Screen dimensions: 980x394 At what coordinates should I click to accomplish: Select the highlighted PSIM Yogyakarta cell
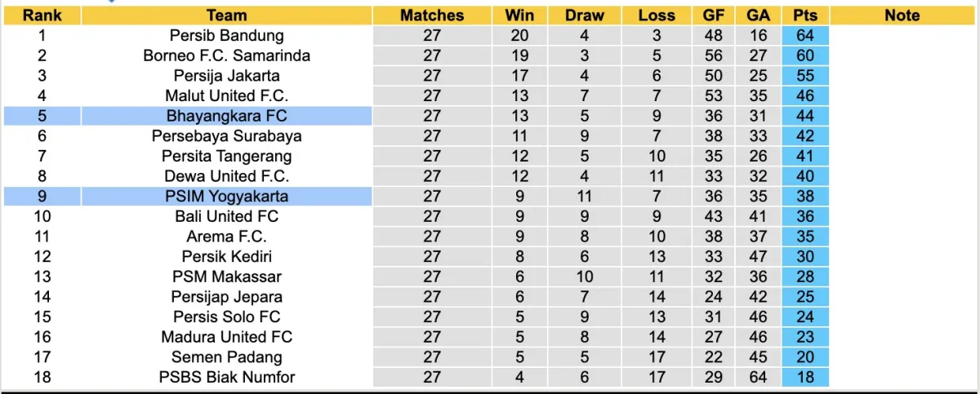coord(227,196)
